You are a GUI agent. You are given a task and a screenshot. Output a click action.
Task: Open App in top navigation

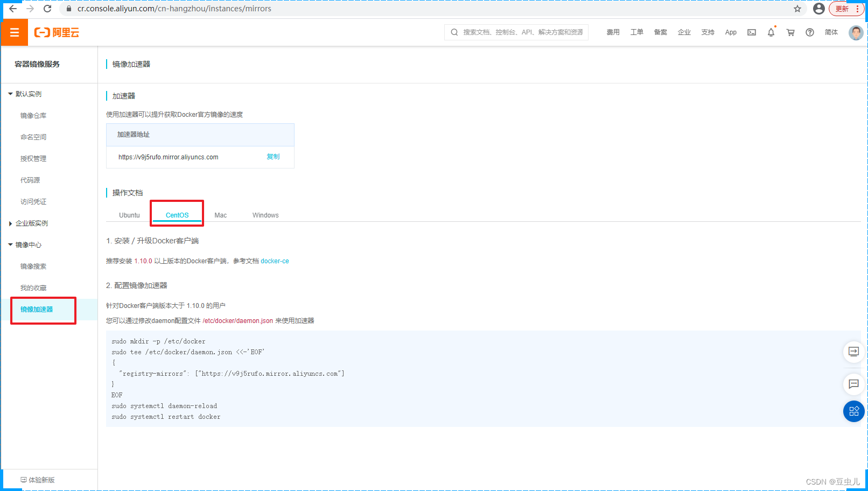[731, 32]
